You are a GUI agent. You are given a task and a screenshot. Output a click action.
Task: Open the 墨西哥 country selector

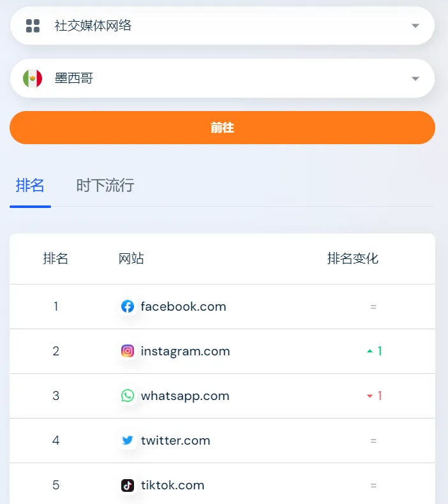(x=222, y=78)
